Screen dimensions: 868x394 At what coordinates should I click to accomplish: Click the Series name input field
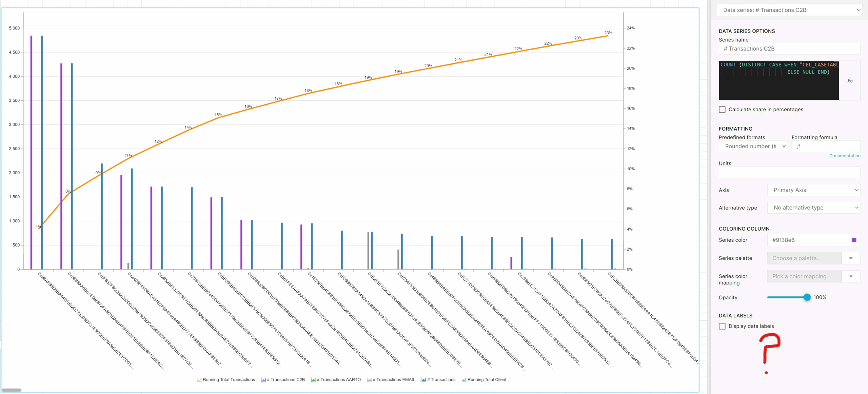pyautogui.click(x=789, y=48)
